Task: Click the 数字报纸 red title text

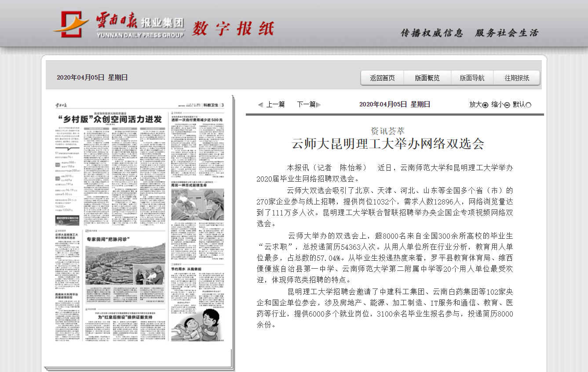Action: point(233,29)
